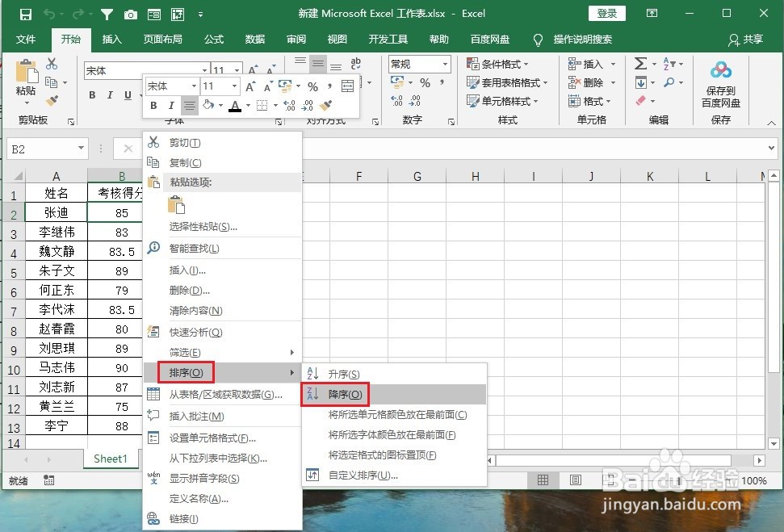Click AutoSum sigma icon in ribbon
This screenshot has width=784, height=532.
tap(640, 64)
